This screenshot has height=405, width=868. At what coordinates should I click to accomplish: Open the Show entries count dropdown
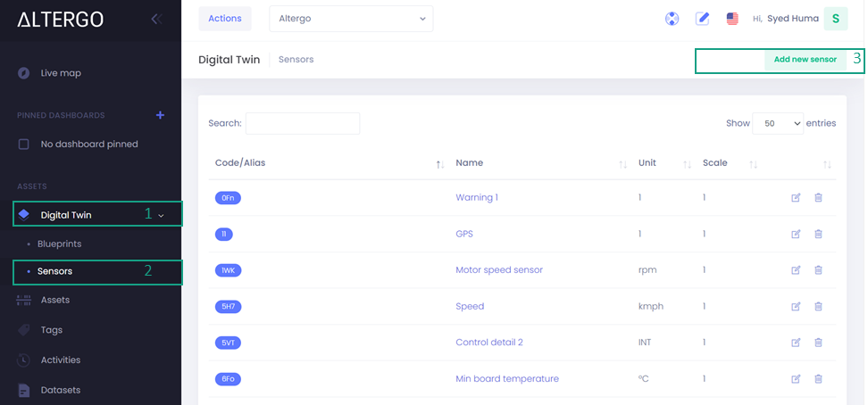[x=777, y=123]
